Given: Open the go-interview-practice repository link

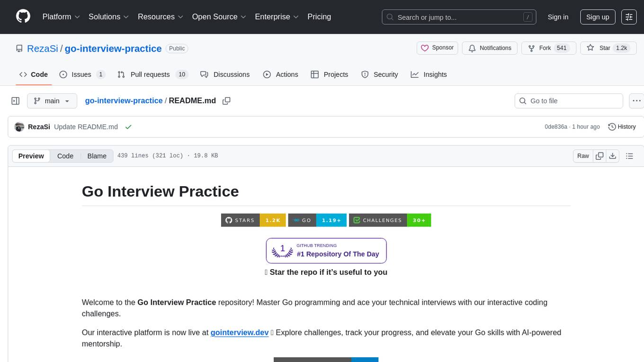Looking at the screenshot, I should pos(113,48).
